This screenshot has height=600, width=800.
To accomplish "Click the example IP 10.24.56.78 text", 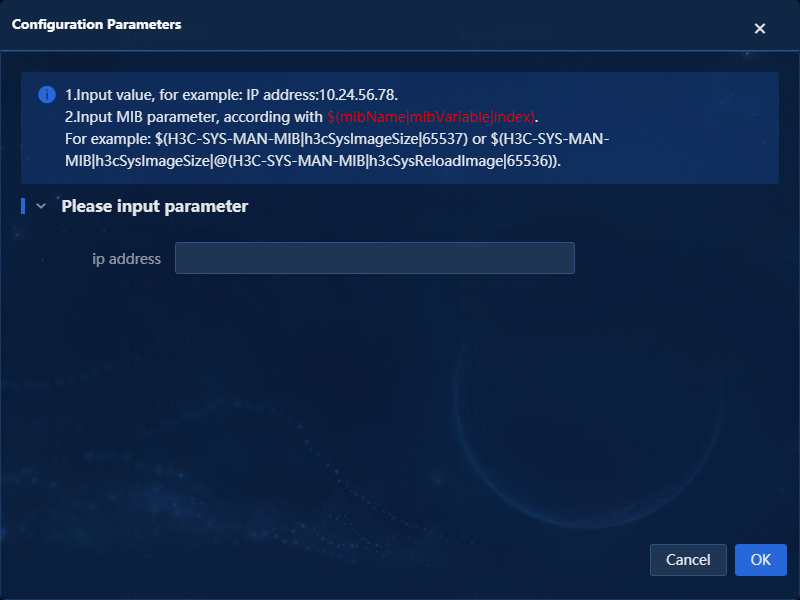I will point(357,95).
